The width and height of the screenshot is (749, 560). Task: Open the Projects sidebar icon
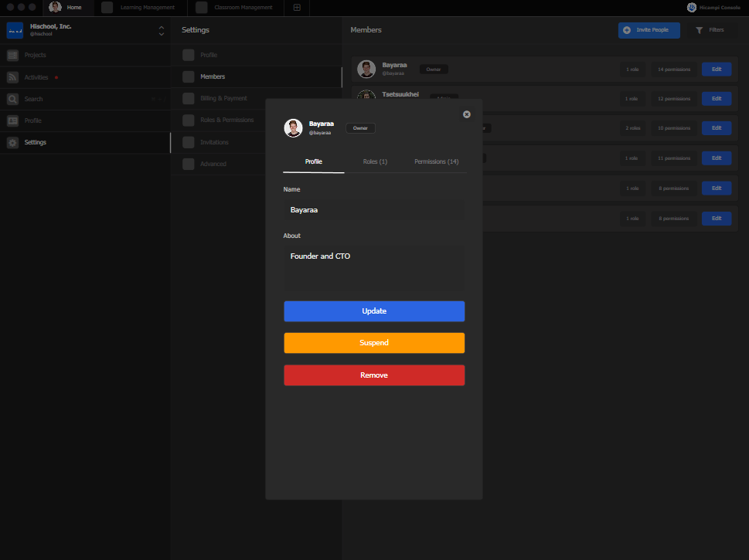[x=12, y=56]
